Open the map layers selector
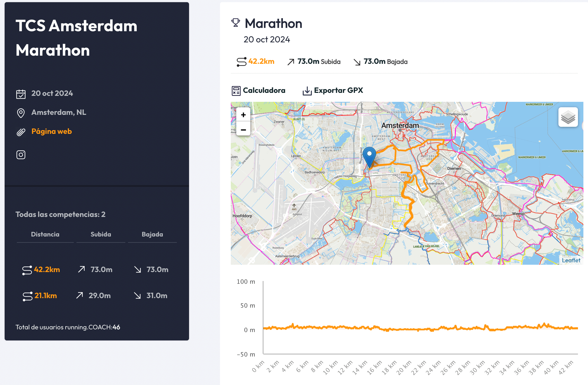Viewport: 588px width, 385px height. (x=568, y=117)
